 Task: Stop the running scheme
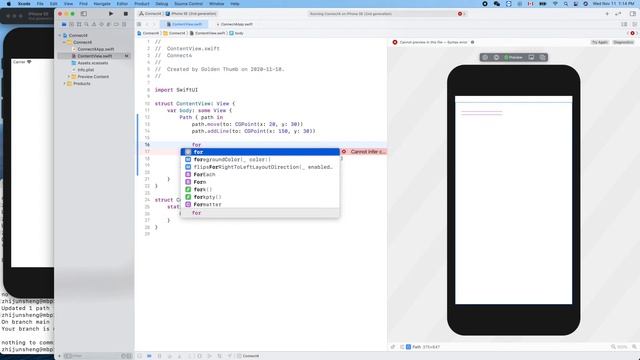pos(126,13)
